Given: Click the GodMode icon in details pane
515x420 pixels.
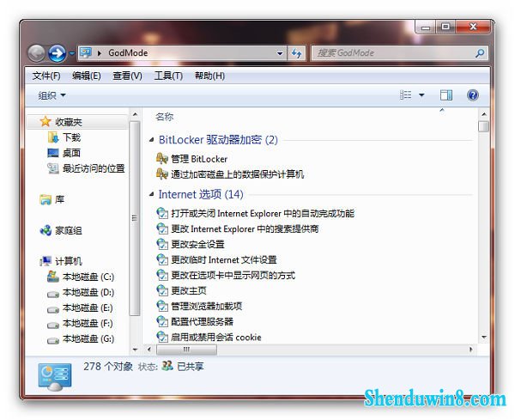Looking at the screenshot, I should 55,377.
